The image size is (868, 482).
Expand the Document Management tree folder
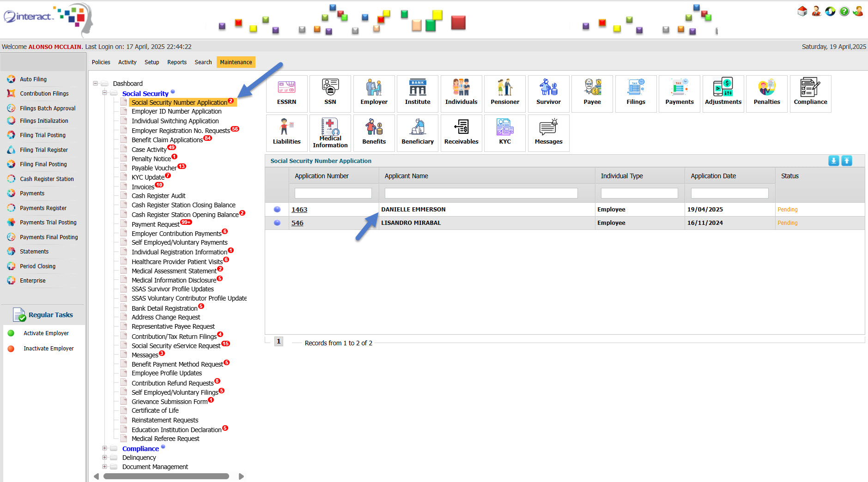105,467
